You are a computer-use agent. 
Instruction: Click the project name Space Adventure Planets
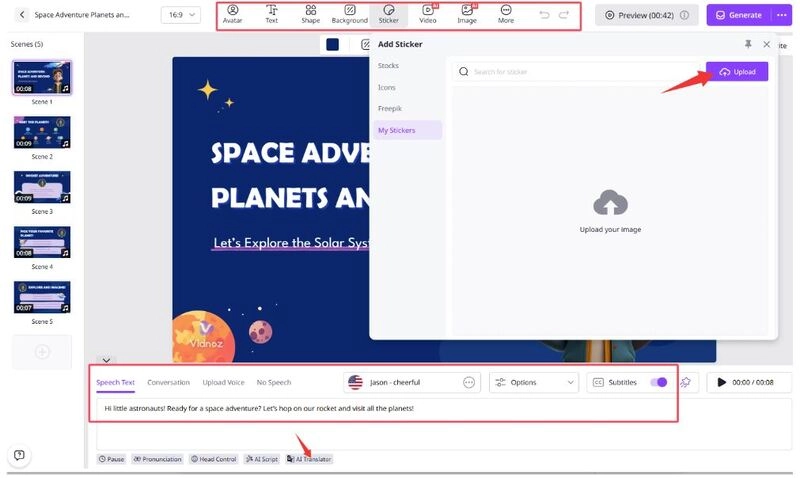(x=82, y=15)
